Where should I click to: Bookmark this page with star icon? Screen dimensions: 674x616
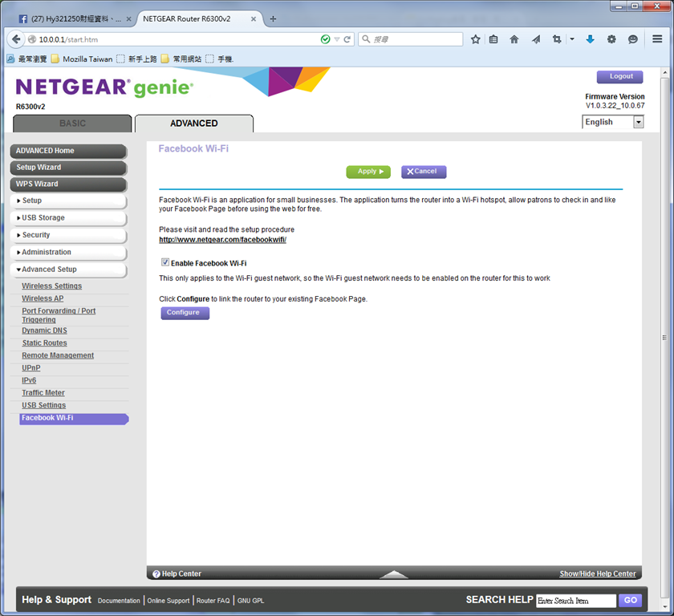point(475,39)
